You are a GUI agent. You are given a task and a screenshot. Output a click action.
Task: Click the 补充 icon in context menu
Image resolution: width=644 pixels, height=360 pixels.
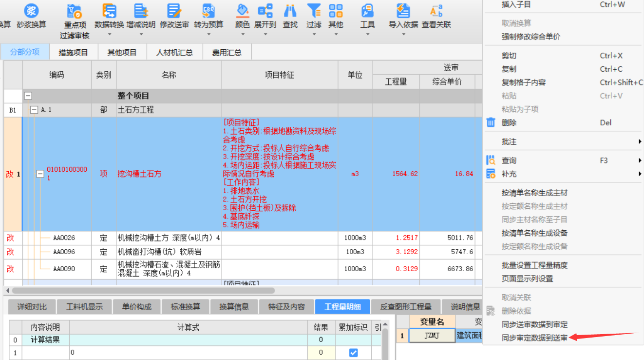coord(491,174)
